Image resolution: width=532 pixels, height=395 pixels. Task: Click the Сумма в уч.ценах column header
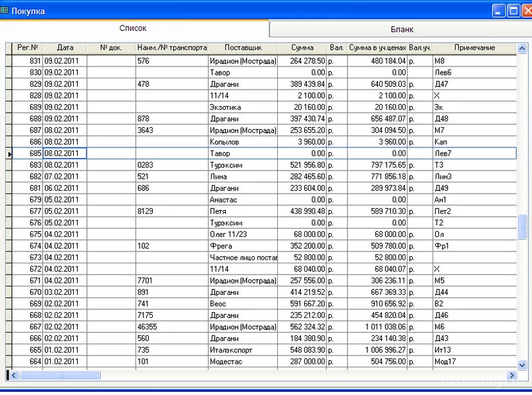pyautogui.click(x=377, y=48)
